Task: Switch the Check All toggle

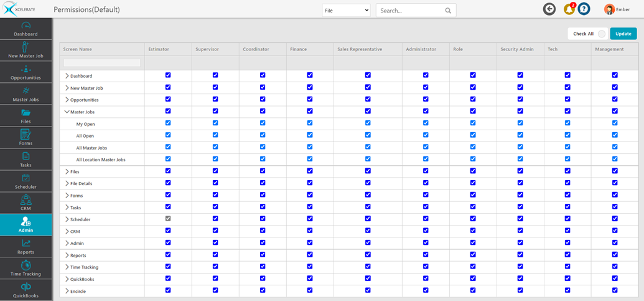Action: (x=601, y=34)
